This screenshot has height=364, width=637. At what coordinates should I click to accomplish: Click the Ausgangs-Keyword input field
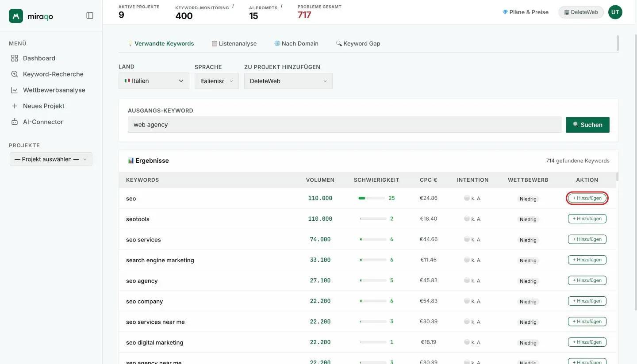(345, 125)
